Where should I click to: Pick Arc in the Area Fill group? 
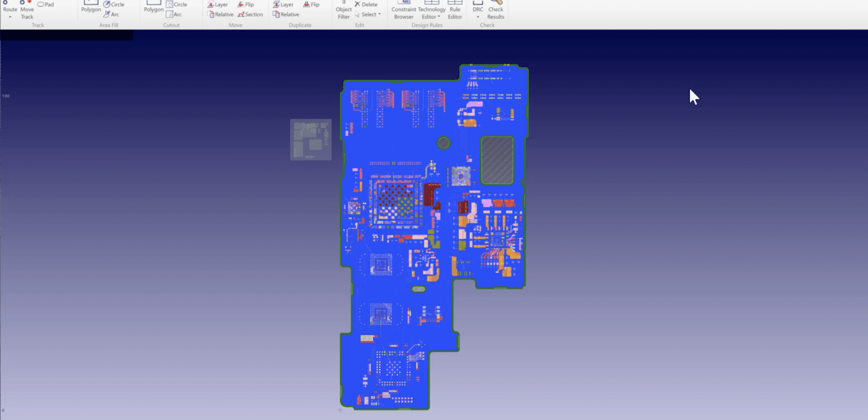pyautogui.click(x=112, y=14)
